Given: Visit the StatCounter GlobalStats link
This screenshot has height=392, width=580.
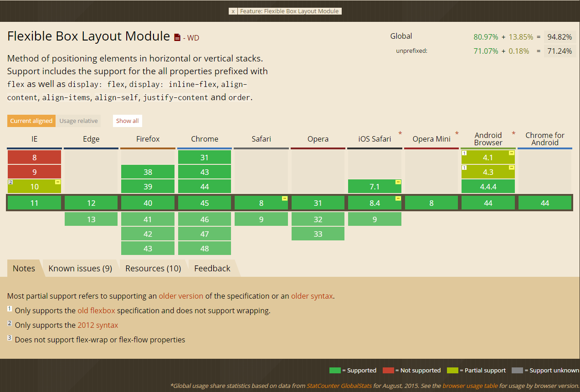Looking at the screenshot, I should pyautogui.click(x=339, y=386).
